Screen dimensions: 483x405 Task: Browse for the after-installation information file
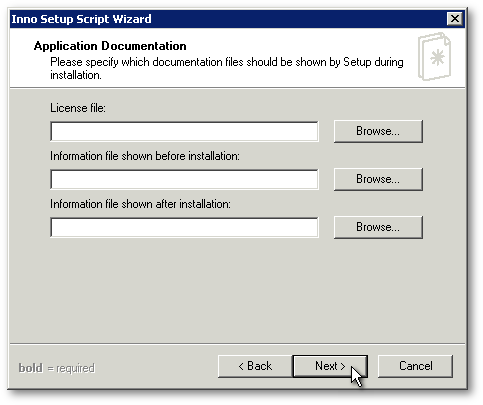pos(378,227)
